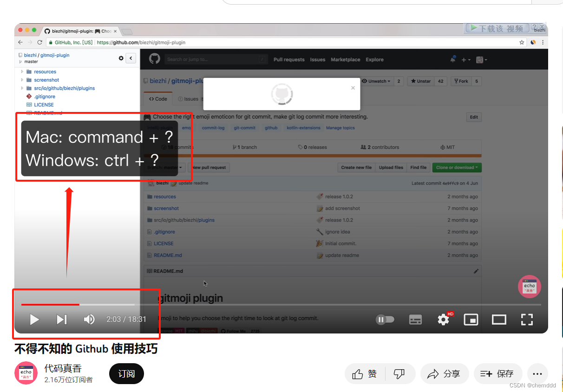The image size is (563, 392).
Task: Play the video
Action: coord(34,320)
